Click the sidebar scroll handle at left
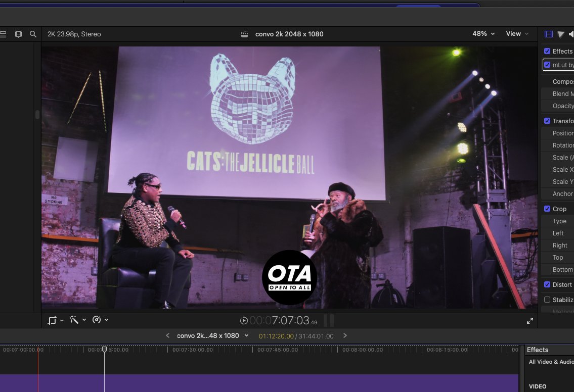The image size is (574, 392). click(37, 115)
